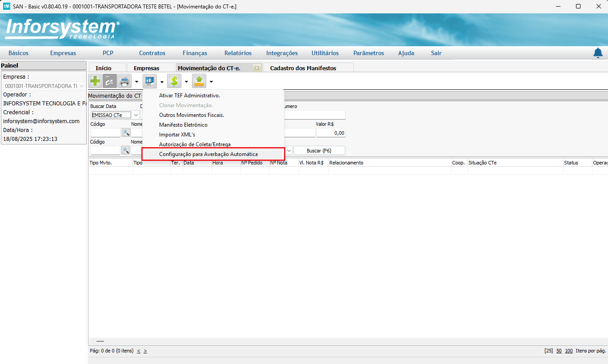Open the Relatórios menu
The height and width of the screenshot is (364, 608).
tap(238, 53)
